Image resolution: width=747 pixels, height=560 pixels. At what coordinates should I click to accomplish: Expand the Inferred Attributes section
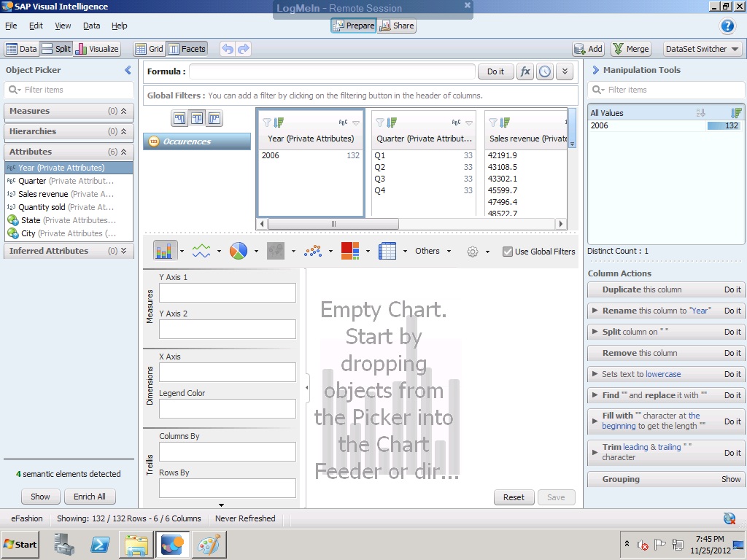[123, 251]
